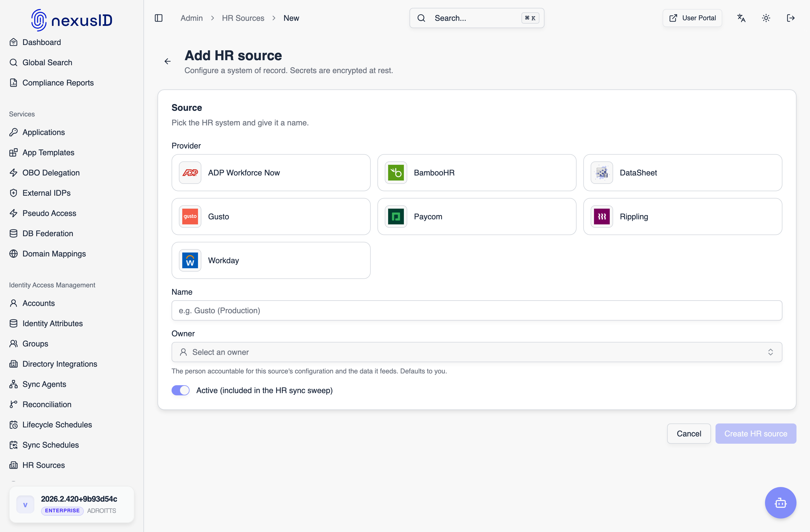The image size is (810, 532).
Task: Click the Global Search magnifier icon
Action: point(13,63)
